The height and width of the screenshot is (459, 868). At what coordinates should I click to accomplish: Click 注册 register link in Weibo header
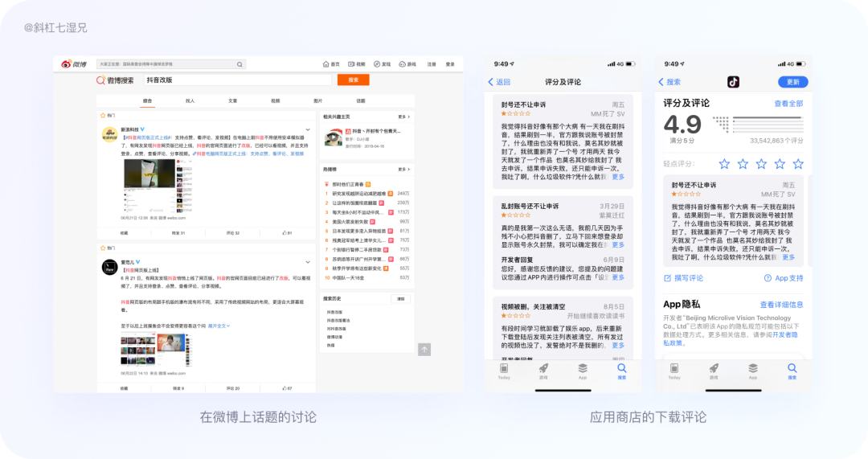432,64
